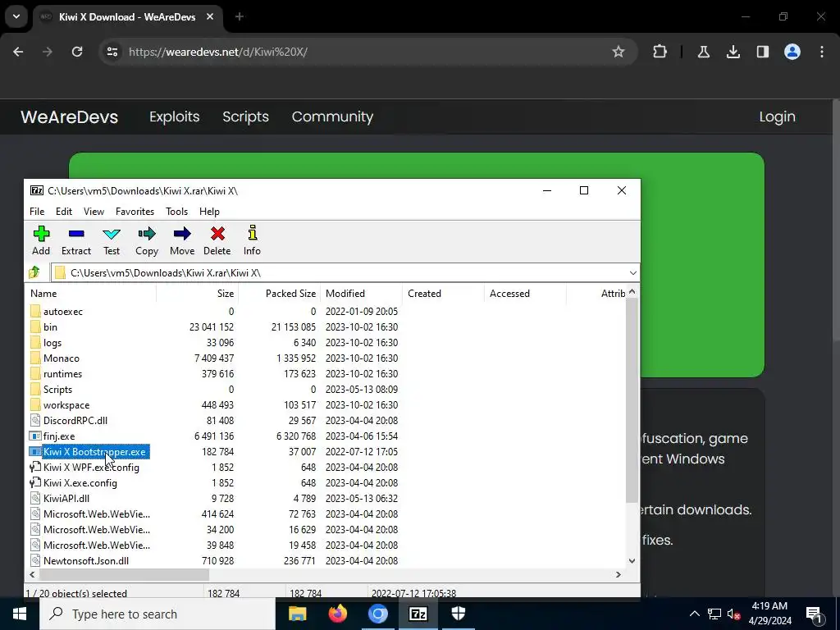The height and width of the screenshot is (630, 840).
Task: Select Kiwi X Bootstrapper.exe
Action: (x=94, y=452)
